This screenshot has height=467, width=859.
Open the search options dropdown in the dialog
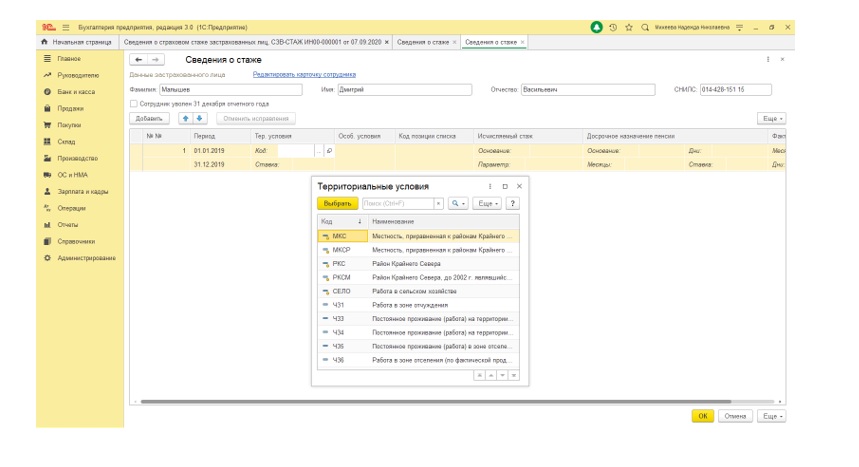[x=458, y=203]
